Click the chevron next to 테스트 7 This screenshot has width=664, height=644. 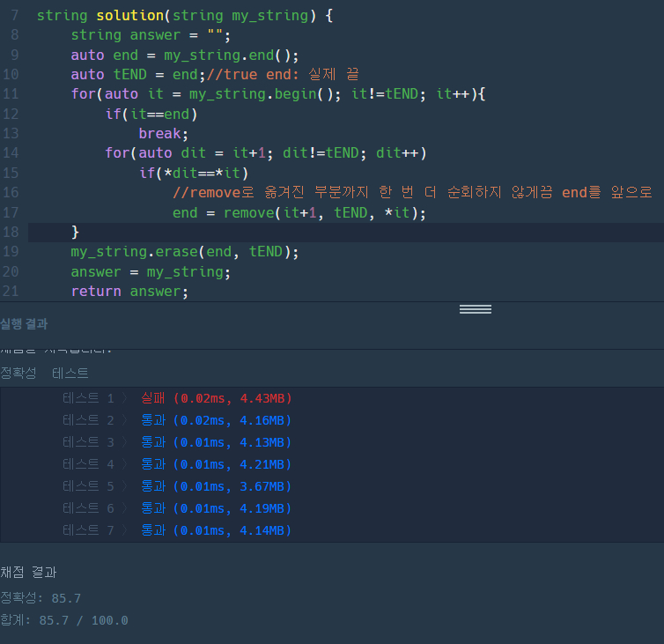(x=124, y=530)
